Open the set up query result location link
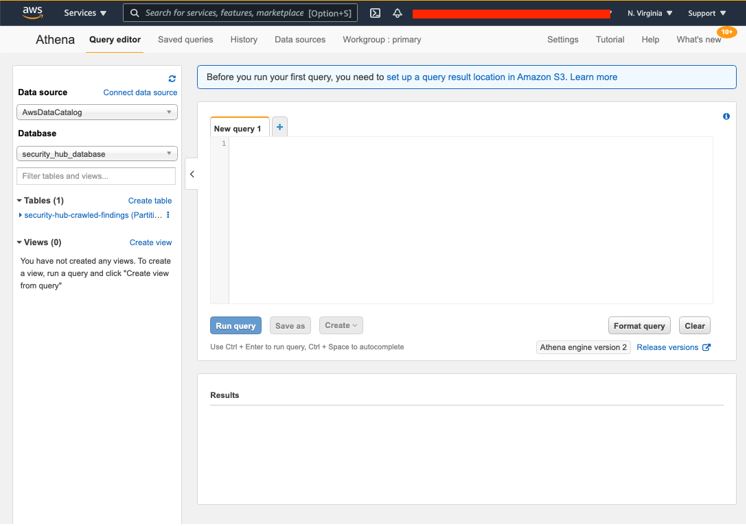746x526 pixels. point(476,77)
